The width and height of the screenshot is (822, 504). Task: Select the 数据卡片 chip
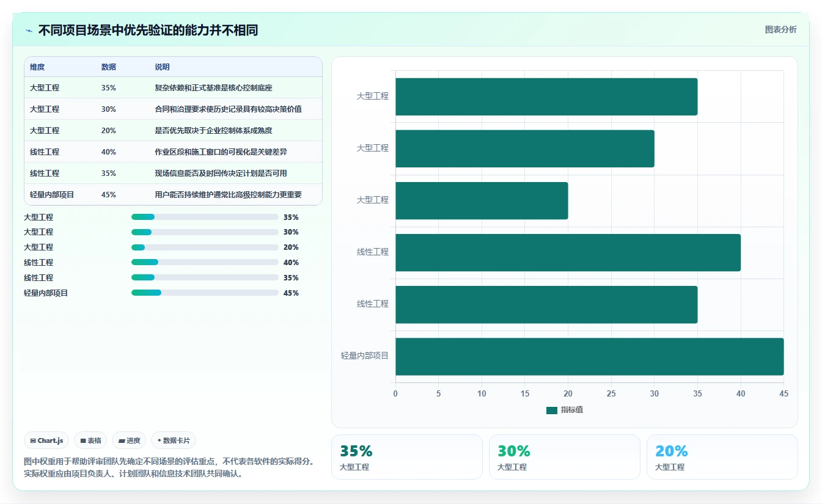pos(174,440)
